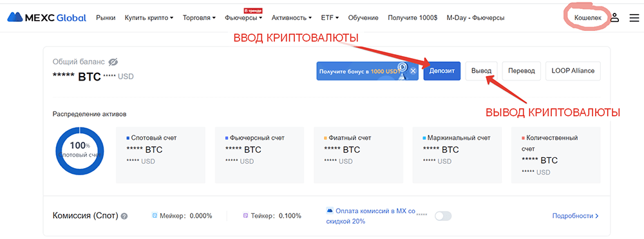Open the hamburger menu icon
The width and height of the screenshot is (644, 239).
pos(634,17)
